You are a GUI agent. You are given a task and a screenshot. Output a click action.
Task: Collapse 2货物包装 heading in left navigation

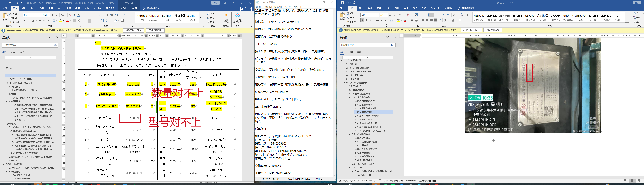click(x=4, y=123)
